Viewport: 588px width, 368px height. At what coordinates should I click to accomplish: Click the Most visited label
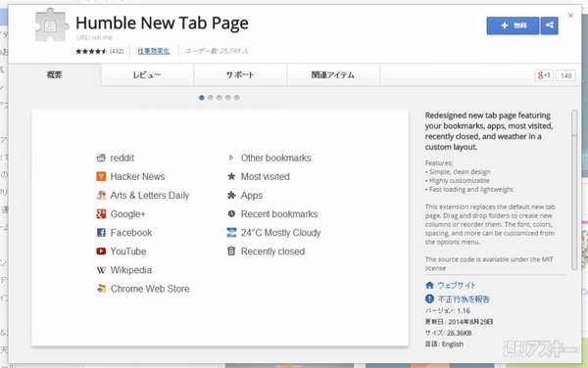click(x=266, y=177)
